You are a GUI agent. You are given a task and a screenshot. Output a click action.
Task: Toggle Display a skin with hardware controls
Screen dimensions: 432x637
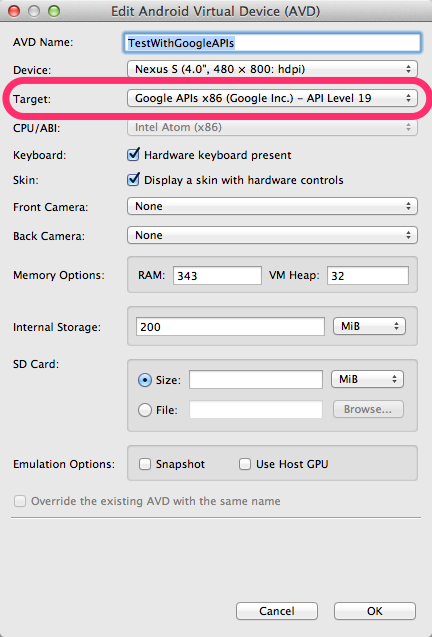click(133, 180)
